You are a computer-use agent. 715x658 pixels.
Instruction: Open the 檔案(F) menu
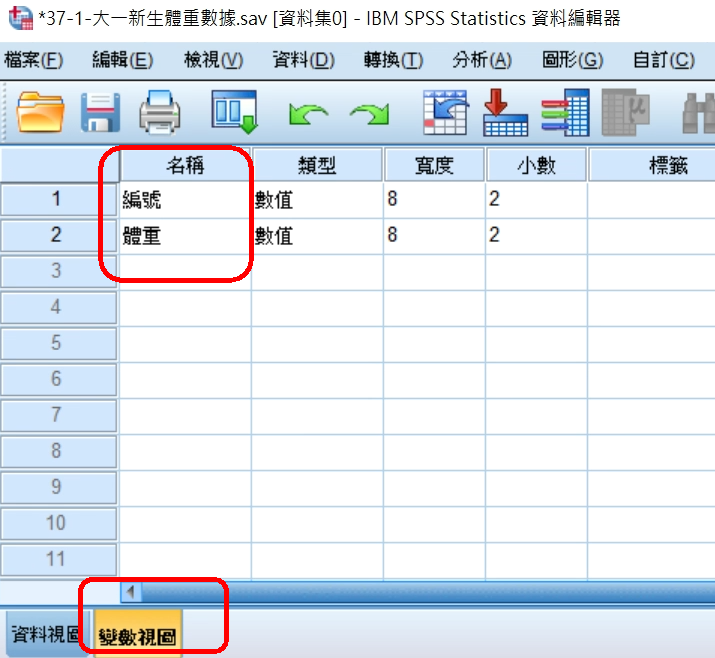tap(33, 60)
